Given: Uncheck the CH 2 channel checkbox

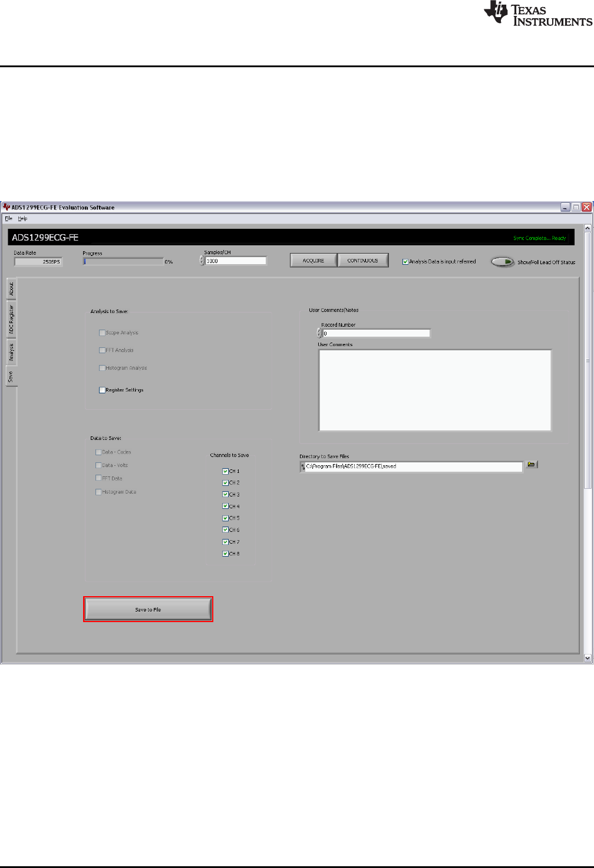Looking at the screenshot, I should coord(225,483).
